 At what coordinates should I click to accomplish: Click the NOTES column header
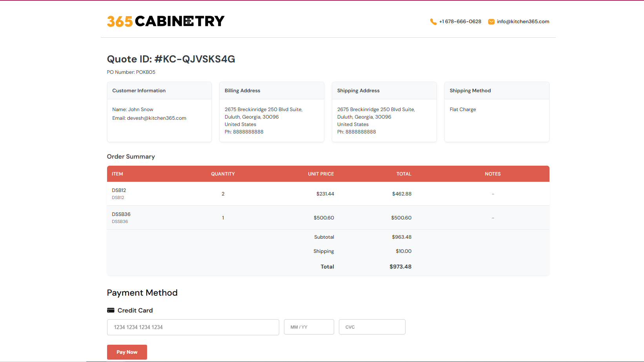pos(493,174)
